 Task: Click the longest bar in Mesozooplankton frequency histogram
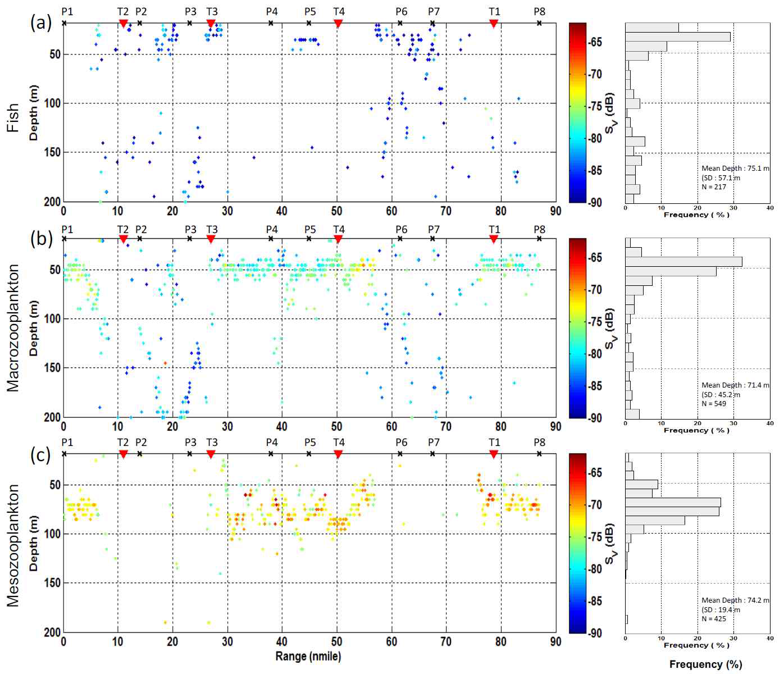tap(673, 502)
